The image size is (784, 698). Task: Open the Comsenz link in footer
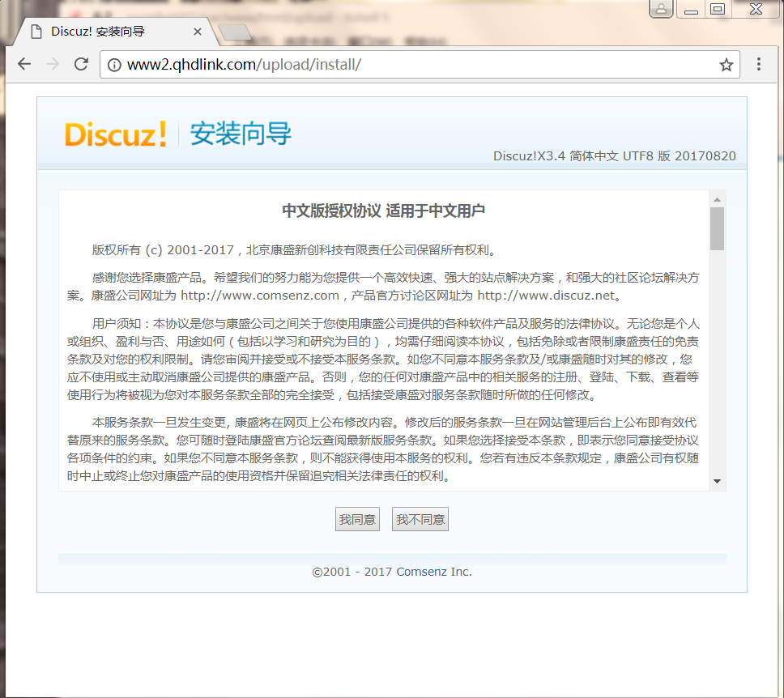(x=421, y=572)
